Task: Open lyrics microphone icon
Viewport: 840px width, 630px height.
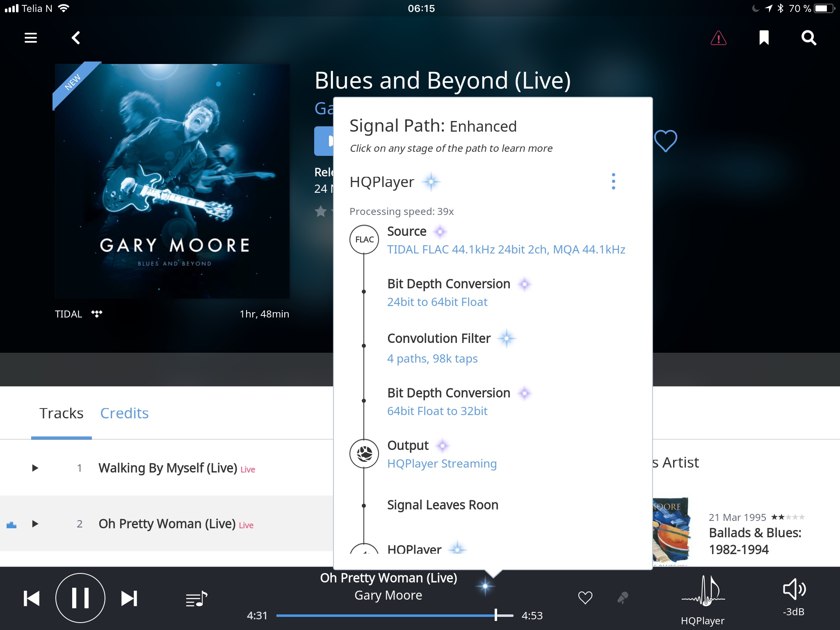Action: pyautogui.click(x=623, y=598)
